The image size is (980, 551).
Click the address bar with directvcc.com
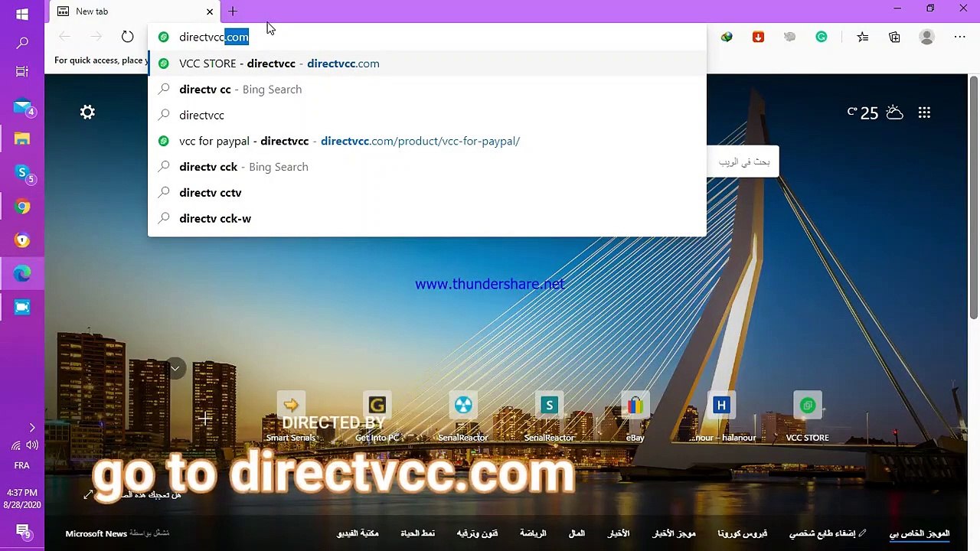(429, 37)
